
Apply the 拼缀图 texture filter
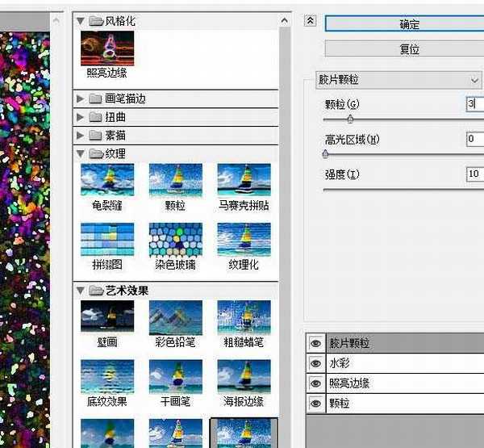[x=107, y=240]
